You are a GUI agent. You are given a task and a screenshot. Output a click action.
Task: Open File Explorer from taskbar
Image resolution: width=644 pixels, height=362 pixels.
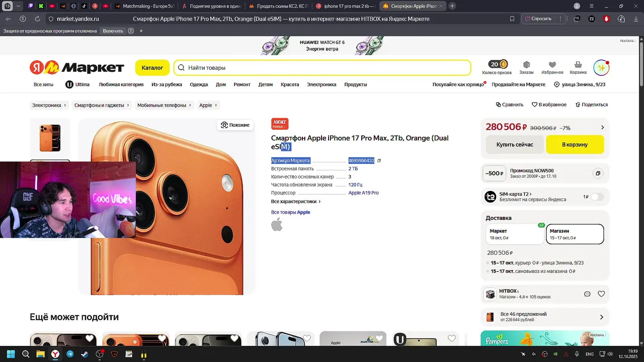40,354
